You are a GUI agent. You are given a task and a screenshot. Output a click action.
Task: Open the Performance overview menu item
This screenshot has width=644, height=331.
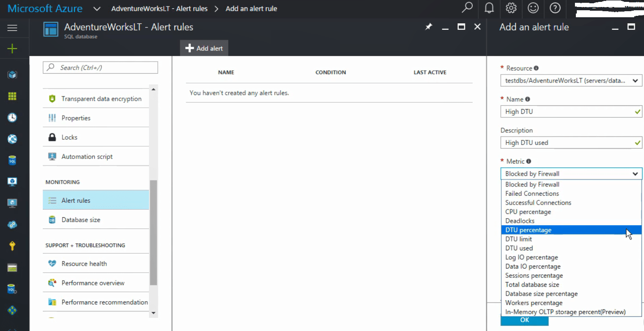[x=96, y=283]
